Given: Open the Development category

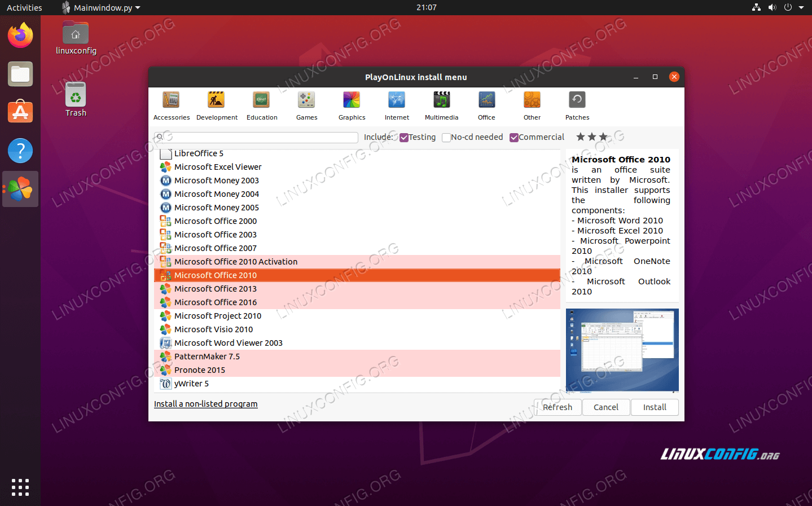Looking at the screenshot, I should pyautogui.click(x=217, y=106).
